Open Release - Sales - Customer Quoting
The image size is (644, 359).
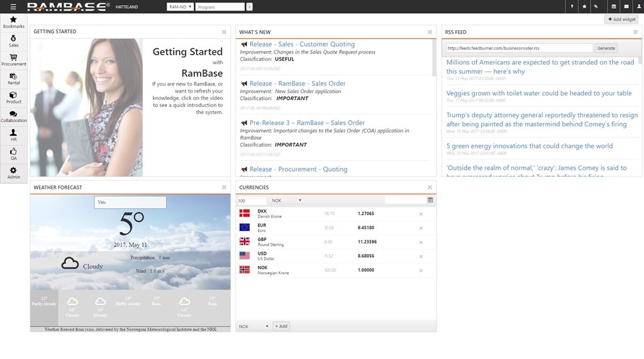coord(302,44)
